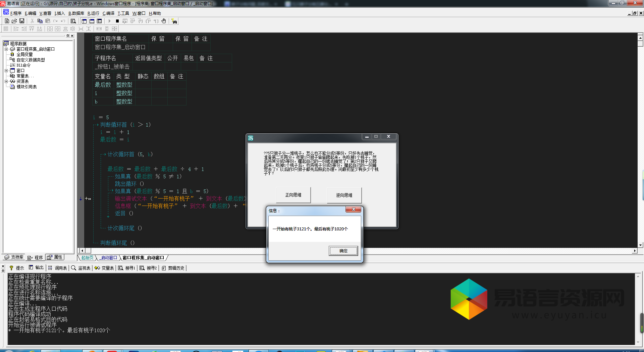Click the align left edges icon
644x352 pixels.
tap(16, 29)
